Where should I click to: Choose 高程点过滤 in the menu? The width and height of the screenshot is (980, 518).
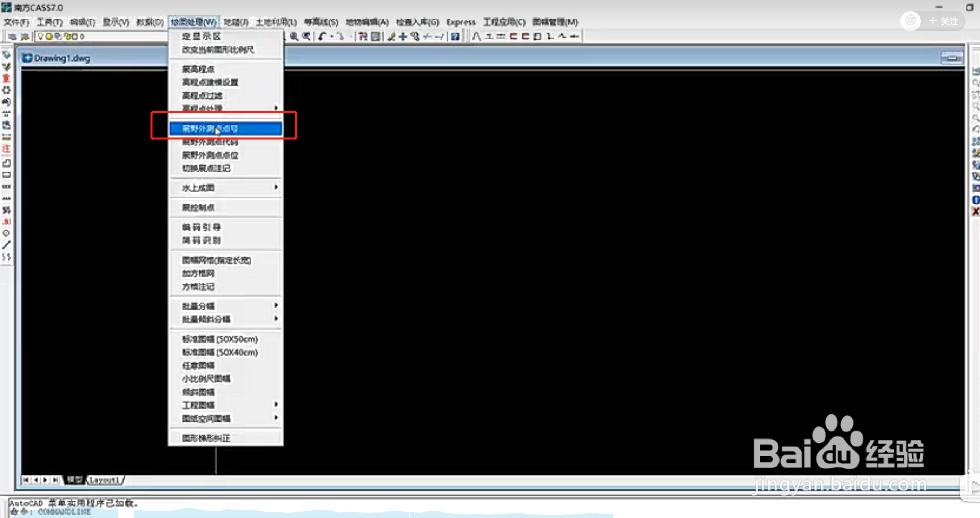pyautogui.click(x=225, y=95)
